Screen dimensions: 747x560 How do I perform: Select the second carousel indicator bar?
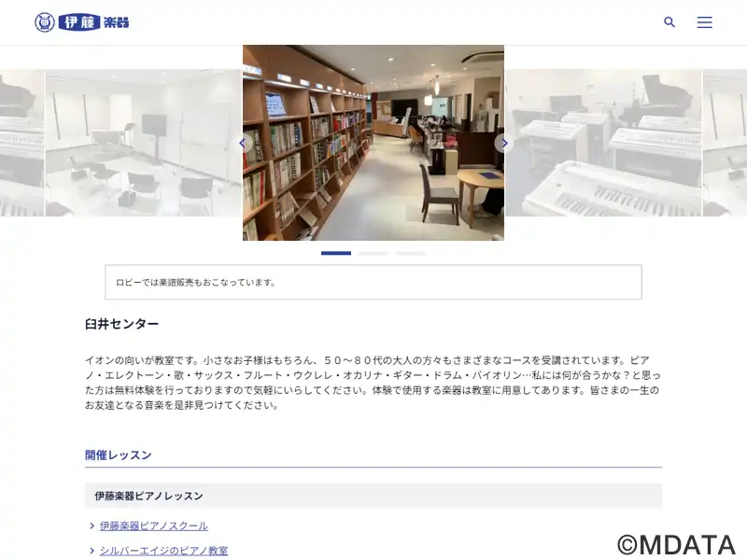pos(373,253)
